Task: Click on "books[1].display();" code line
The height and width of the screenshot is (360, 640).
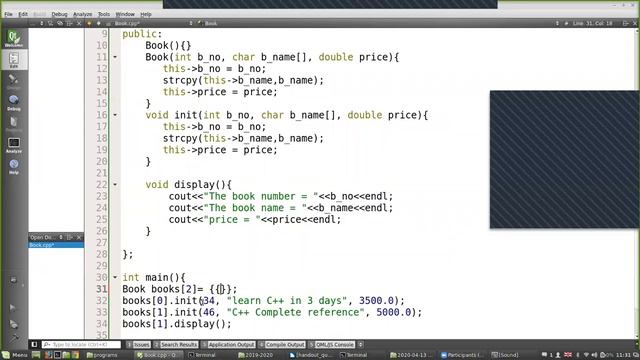Action: 177,324
